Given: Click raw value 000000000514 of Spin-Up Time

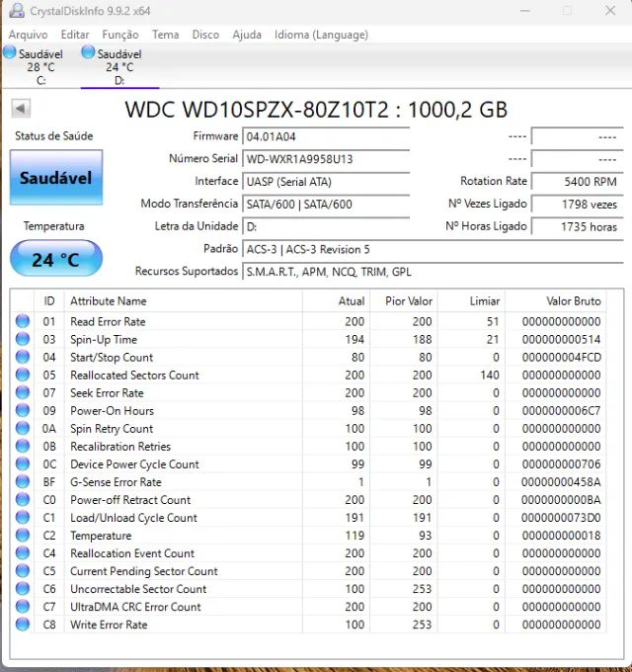Looking at the screenshot, I should tap(561, 339).
